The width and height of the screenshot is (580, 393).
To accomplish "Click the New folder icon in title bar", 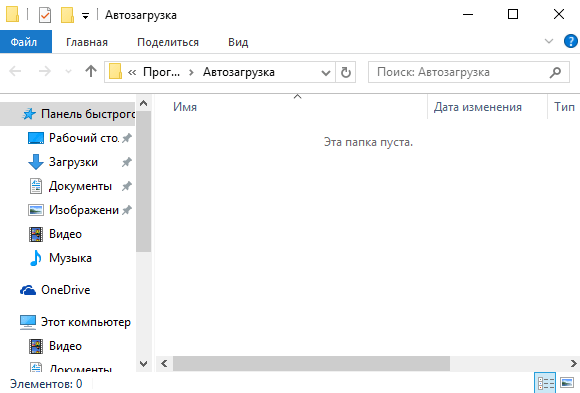I will (x=67, y=15).
